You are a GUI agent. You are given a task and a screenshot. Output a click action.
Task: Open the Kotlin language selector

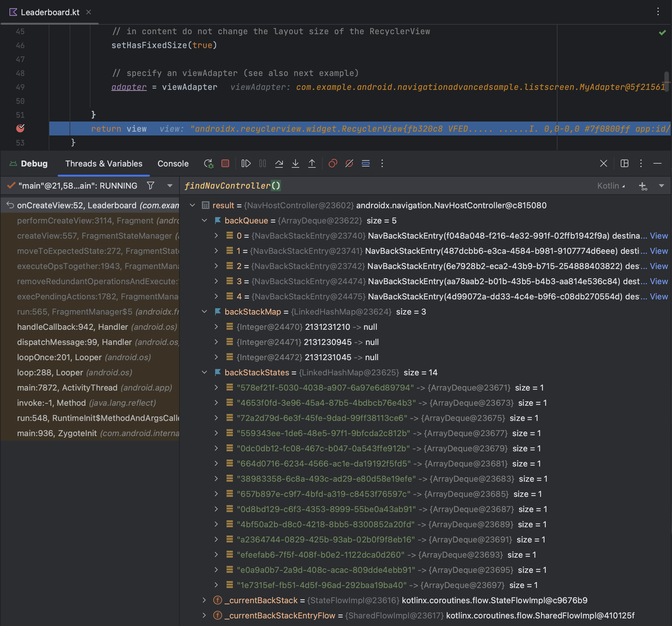tap(611, 186)
